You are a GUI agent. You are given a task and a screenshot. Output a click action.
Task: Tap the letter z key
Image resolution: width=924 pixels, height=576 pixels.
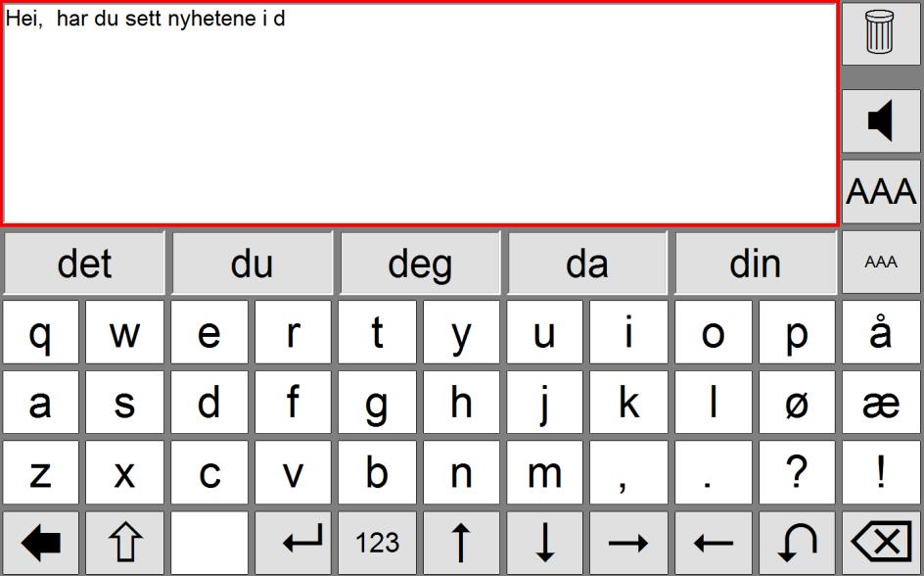41,472
